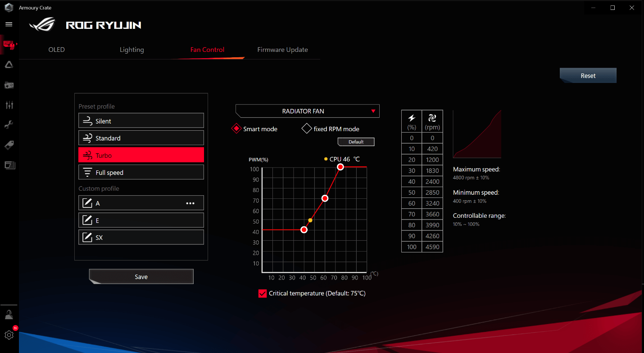Click the wind icon on Silent preset
The height and width of the screenshot is (353, 644).
(x=87, y=121)
